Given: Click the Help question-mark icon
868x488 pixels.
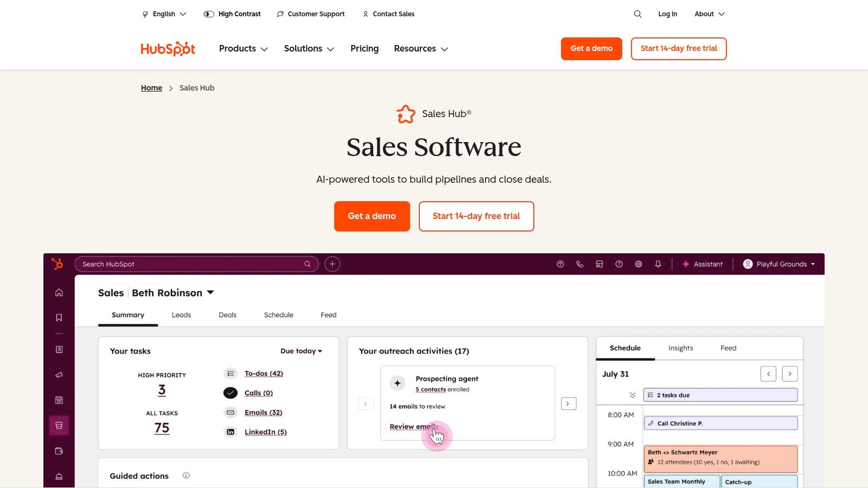Looking at the screenshot, I should 618,264.
